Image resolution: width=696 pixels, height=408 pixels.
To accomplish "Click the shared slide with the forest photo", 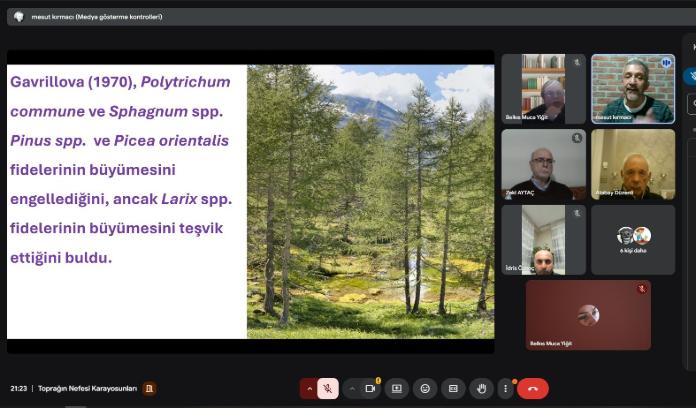I will 250,200.
